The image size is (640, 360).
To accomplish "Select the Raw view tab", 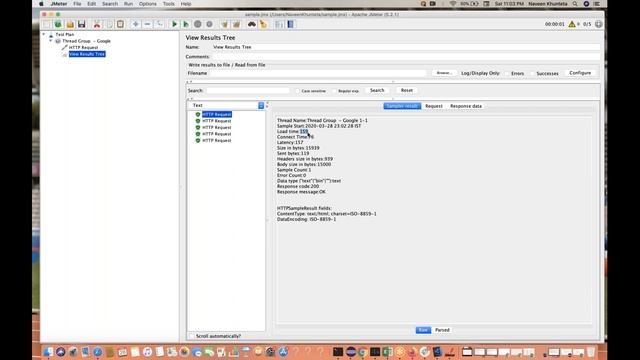I will click(x=423, y=330).
